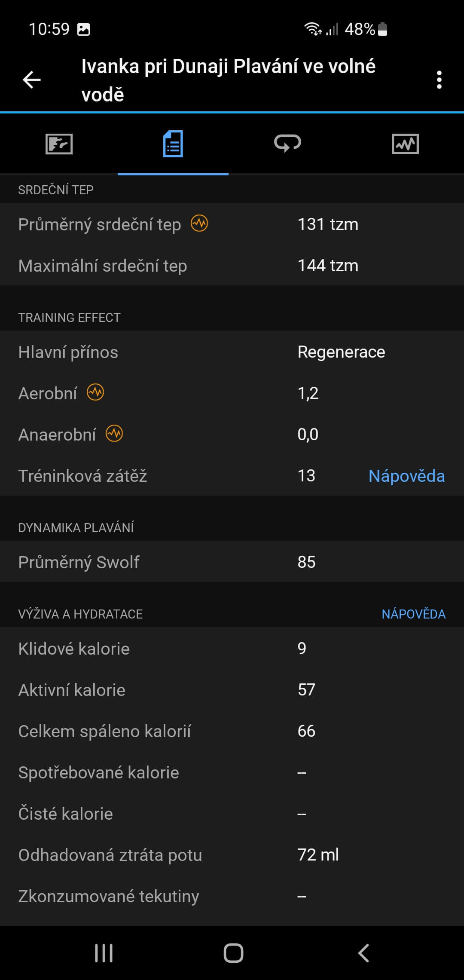Tap the Zkonzumované tekutiny row
Image resolution: width=464 pixels, height=980 pixels.
click(232, 896)
